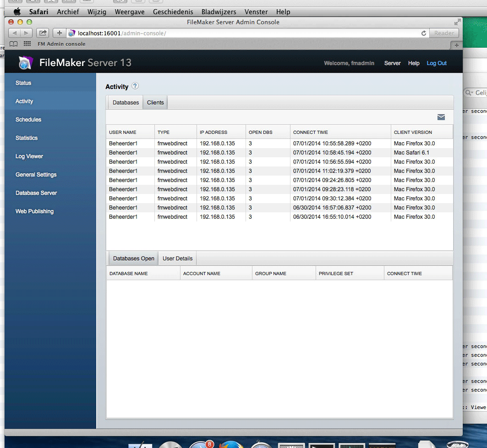Switch to the Clients tab
487x448 pixels.
click(155, 103)
